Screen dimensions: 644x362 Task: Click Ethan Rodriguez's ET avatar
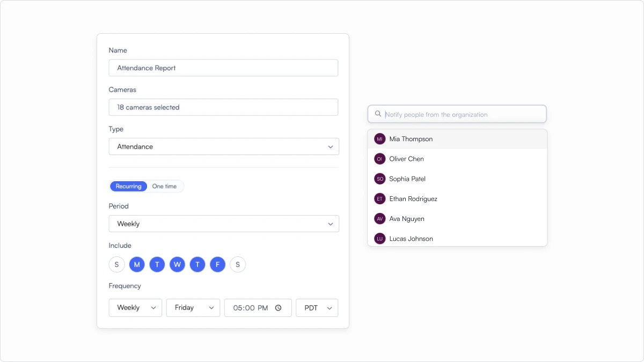[380, 198]
